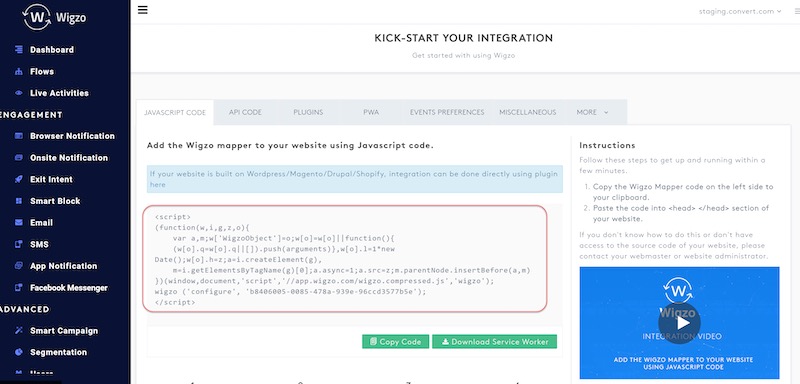Open Onsite Notification page
The image size is (800, 384).
[x=69, y=158]
